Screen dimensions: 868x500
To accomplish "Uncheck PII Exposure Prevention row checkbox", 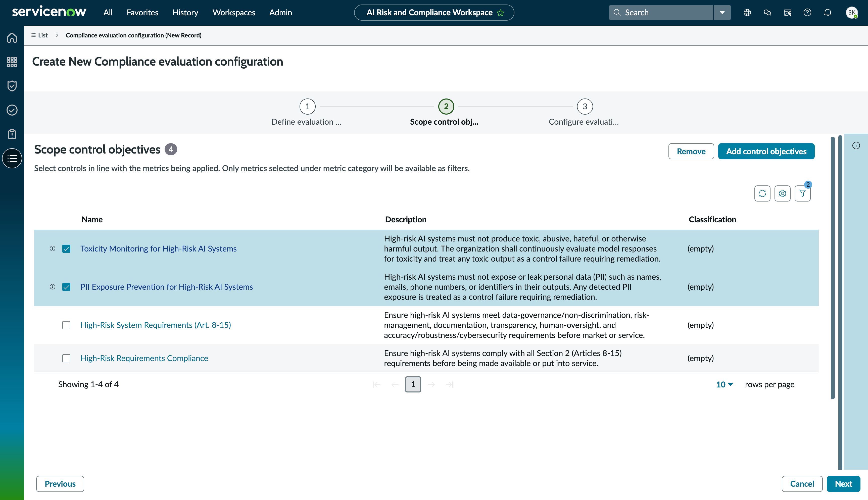I will click(66, 287).
